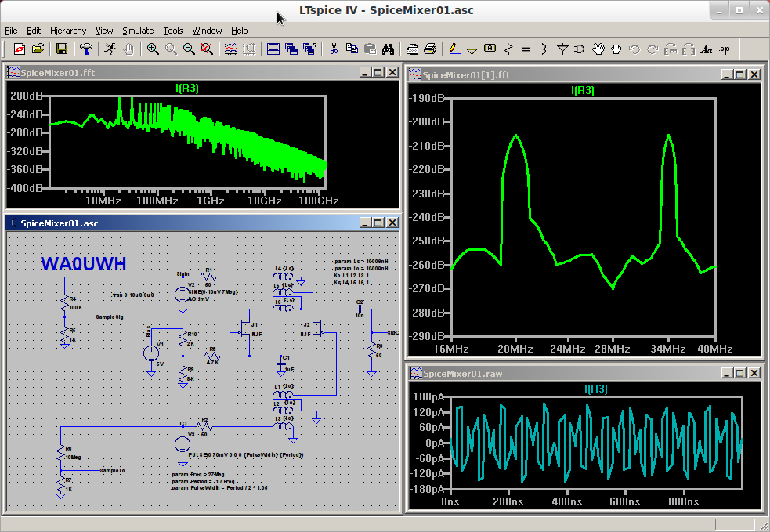Click the Run simulation icon
Viewport: 770px width, 532px height.
[110, 49]
